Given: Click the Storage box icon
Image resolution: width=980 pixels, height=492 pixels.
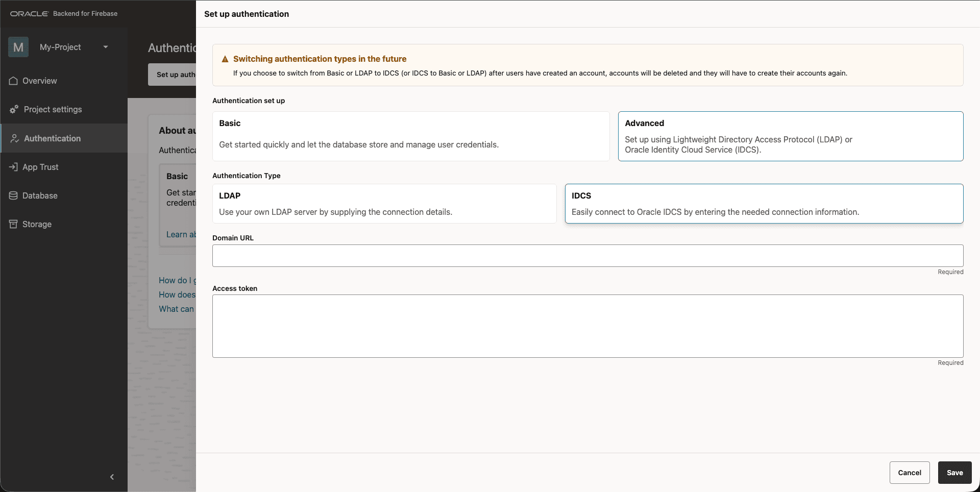Looking at the screenshot, I should pos(13,224).
